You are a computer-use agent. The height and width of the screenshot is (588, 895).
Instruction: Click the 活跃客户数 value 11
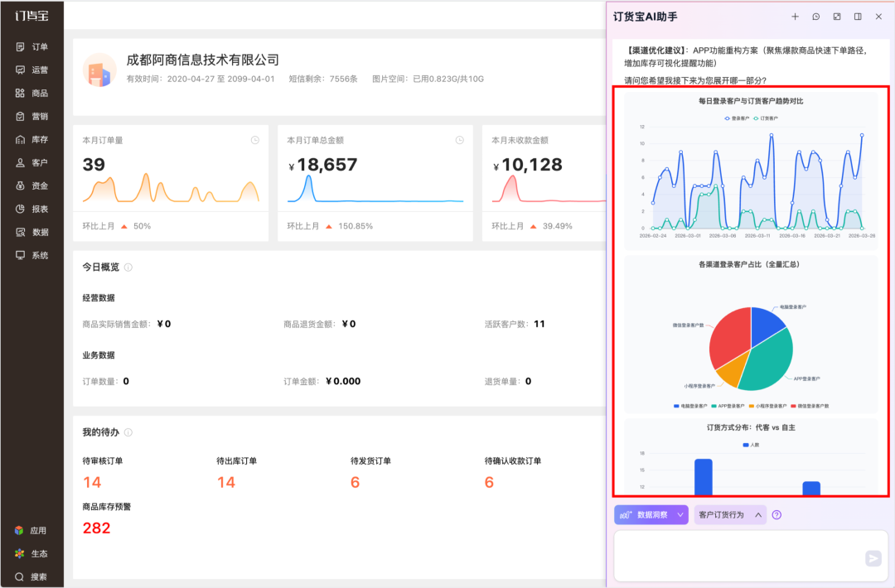pos(539,324)
